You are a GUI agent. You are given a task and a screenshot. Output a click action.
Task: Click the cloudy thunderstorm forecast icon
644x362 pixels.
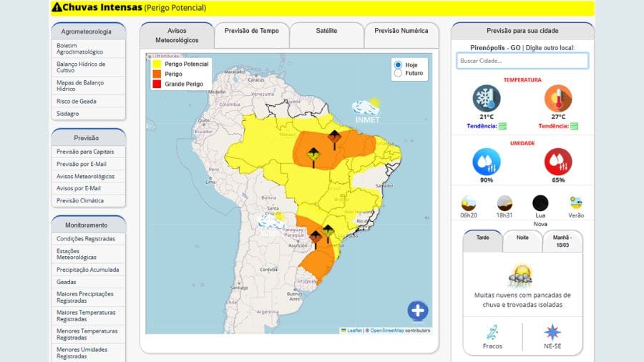[x=520, y=276]
